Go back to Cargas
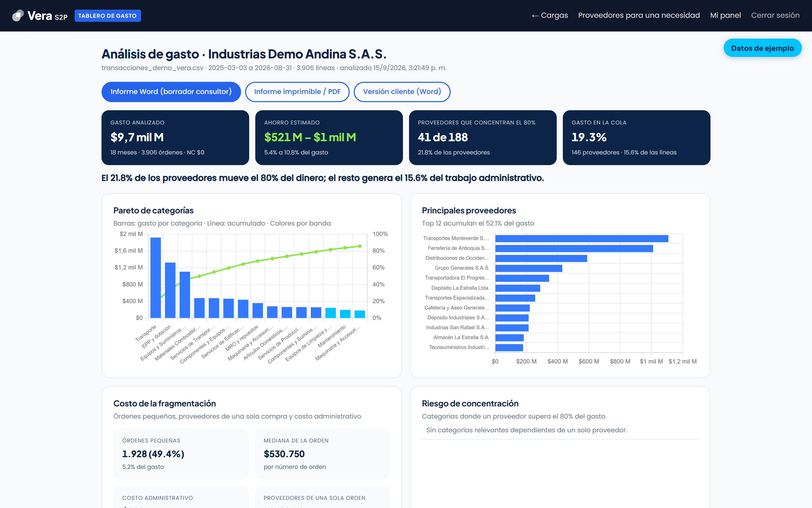Screen dimensions: 812x508 550,15
